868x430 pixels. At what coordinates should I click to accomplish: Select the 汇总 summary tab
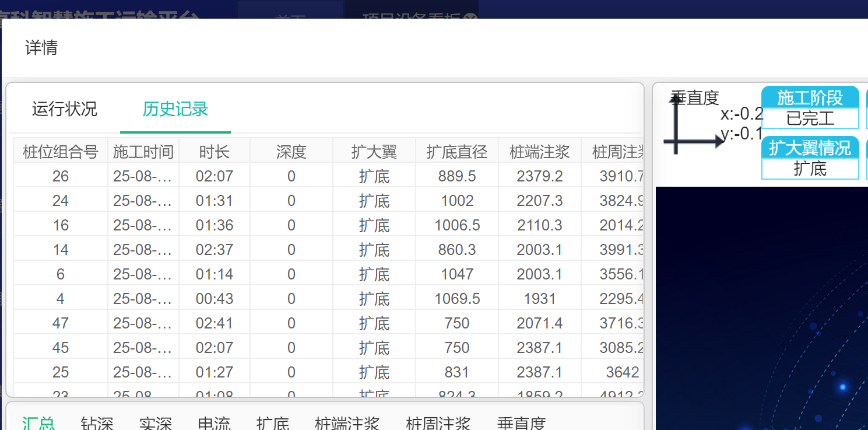point(38,423)
